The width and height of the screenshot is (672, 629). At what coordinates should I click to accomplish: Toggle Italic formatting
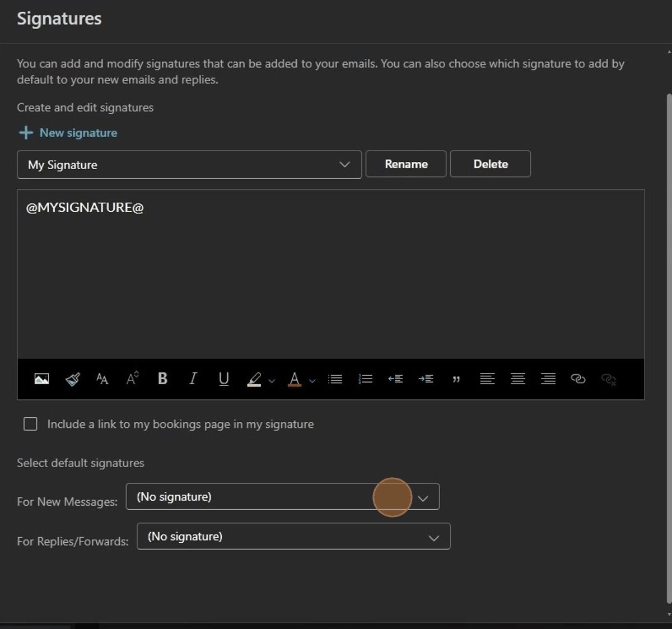click(193, 379)
